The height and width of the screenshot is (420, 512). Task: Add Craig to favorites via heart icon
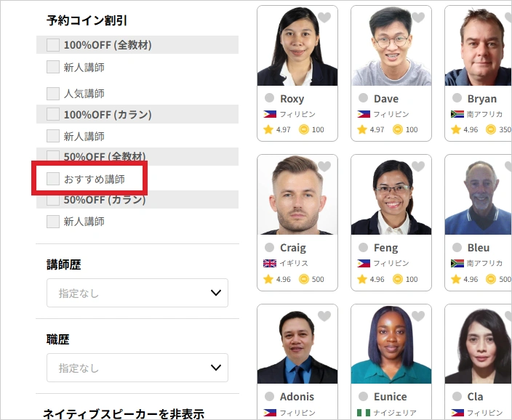pyautogui.click(x=324, y=167)
